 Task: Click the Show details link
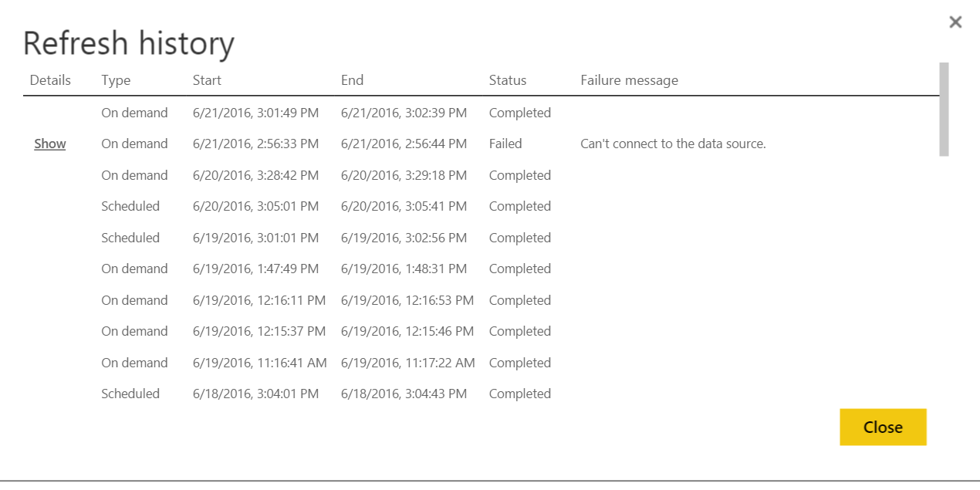(x=49, y=144)
